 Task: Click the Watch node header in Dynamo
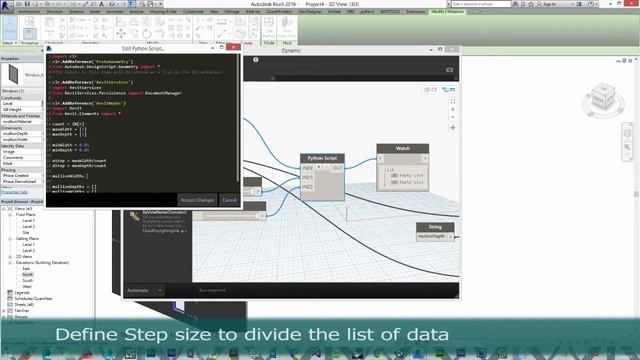(x=402, y=148)
